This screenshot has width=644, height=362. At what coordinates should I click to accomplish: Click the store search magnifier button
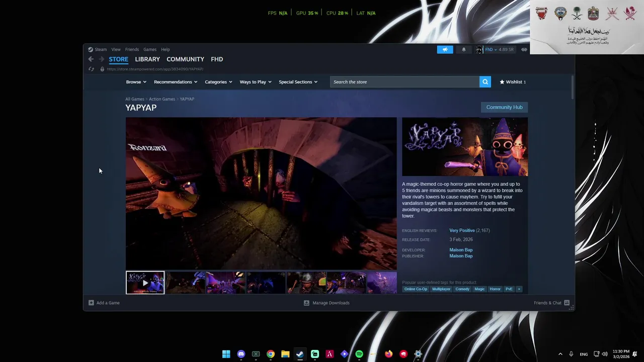tap(485, 82)
